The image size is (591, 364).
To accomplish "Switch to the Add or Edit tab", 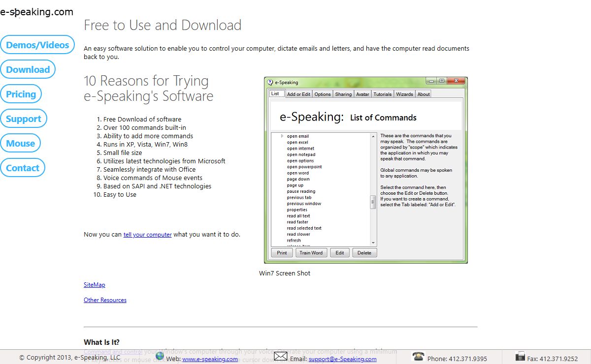I will (298, 94).
